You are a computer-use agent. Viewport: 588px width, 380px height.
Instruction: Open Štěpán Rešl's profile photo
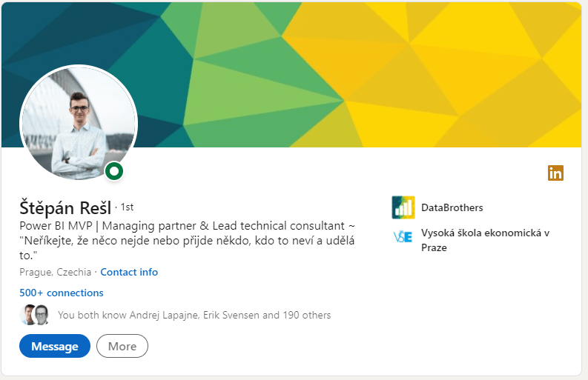coord(79,123)
